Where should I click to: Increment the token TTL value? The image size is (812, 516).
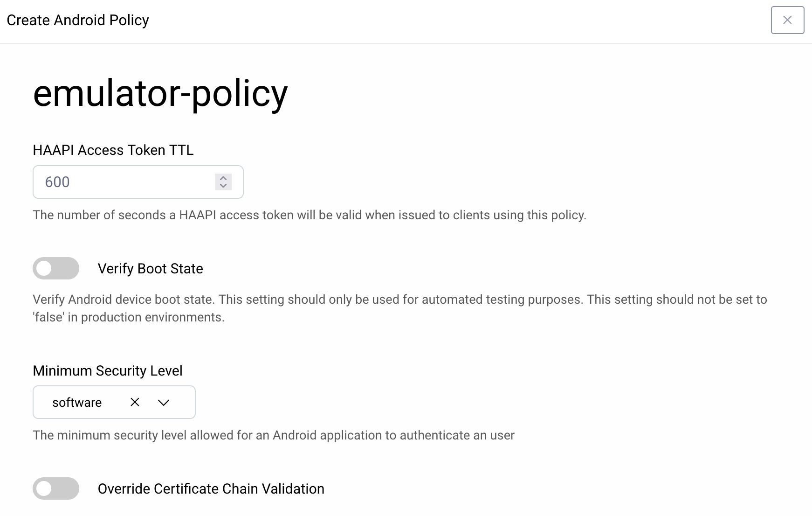pyautogui.click(x=223, y=178)
